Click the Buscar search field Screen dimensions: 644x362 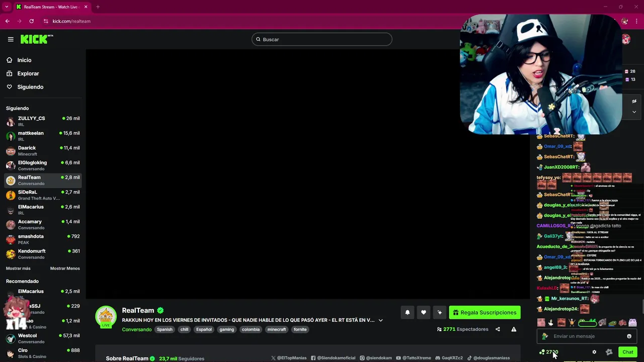click(x=322, y=39)
